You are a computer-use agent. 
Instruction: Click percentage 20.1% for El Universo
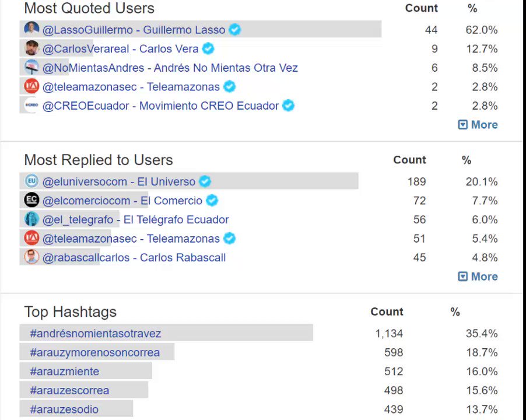coord(482,182)
